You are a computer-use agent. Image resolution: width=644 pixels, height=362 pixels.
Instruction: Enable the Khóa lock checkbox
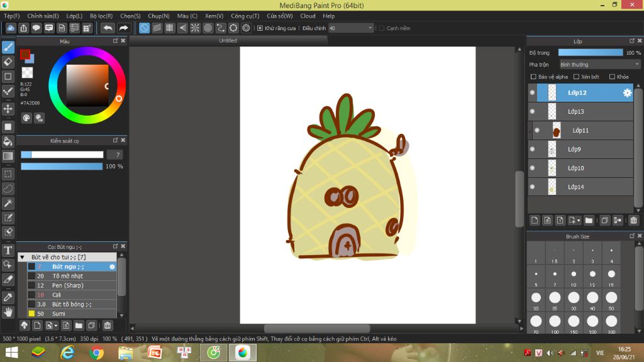[612, 77]
